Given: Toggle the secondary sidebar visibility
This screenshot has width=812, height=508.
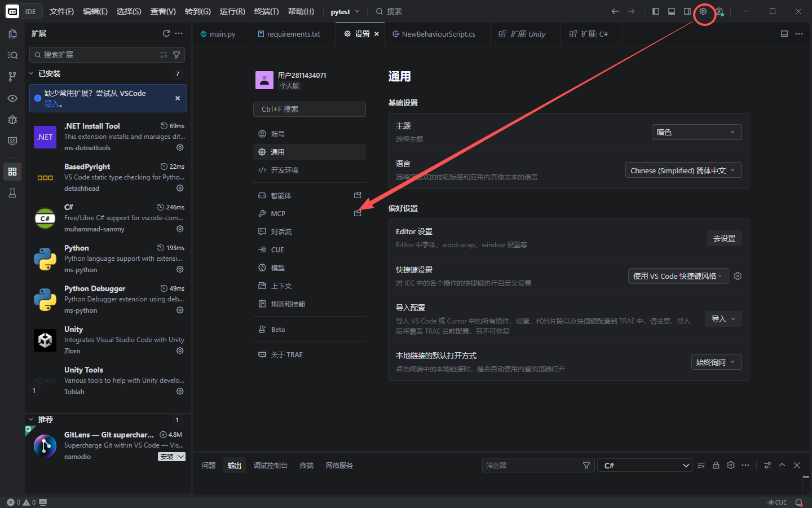Looking at the screenshot, I should pos(687,11).
